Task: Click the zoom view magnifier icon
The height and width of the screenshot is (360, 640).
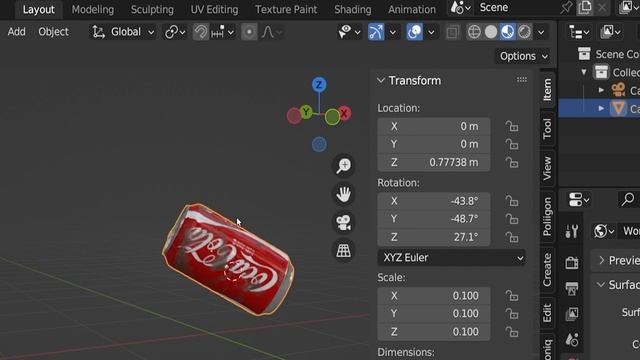Action: pos(344,166)
